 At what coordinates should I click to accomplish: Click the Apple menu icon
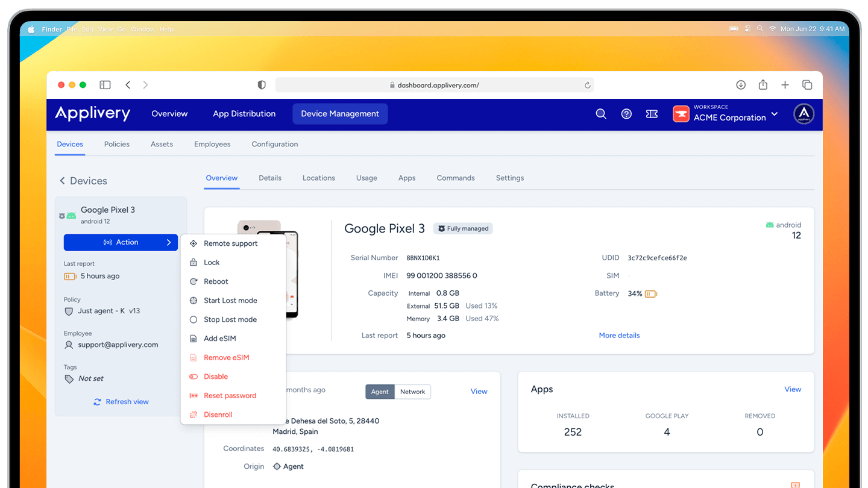31,29
